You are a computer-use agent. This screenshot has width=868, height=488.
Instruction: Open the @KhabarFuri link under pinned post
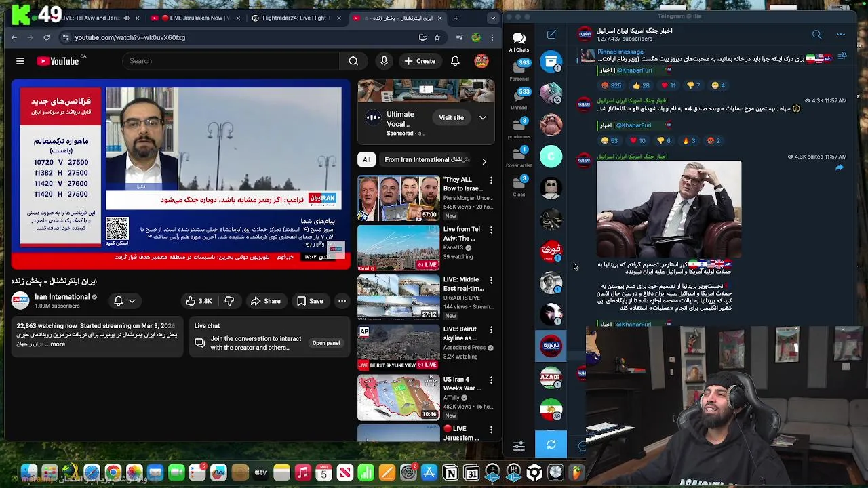pos(633,70)
